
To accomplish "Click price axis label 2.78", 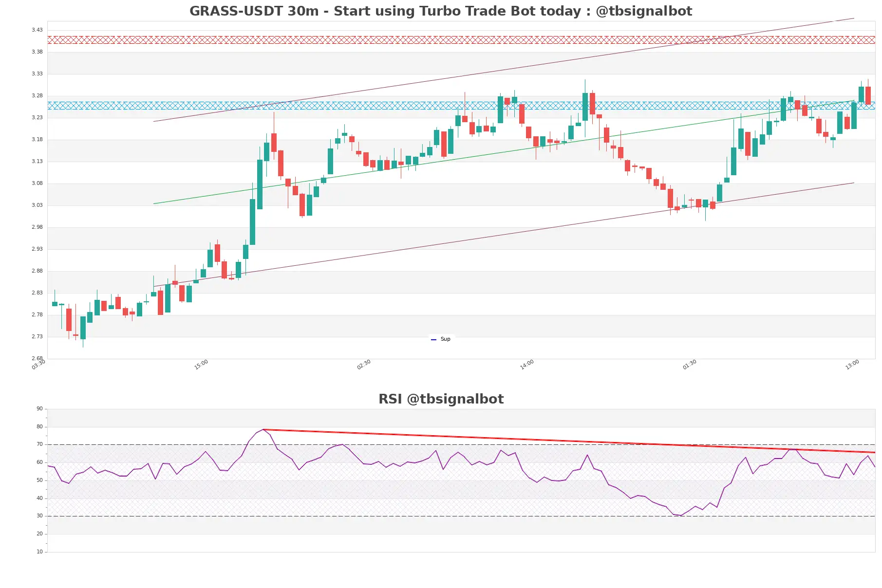I will click(37, 315).
